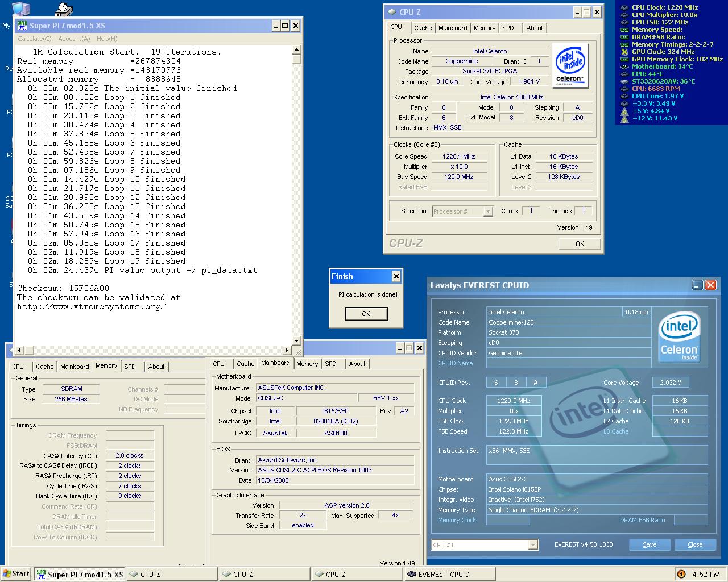The height and width of the screenshot is (582, 728).
Task: Click the fan icon beside CPU: 6683 RPM
Action: [624, 89]
